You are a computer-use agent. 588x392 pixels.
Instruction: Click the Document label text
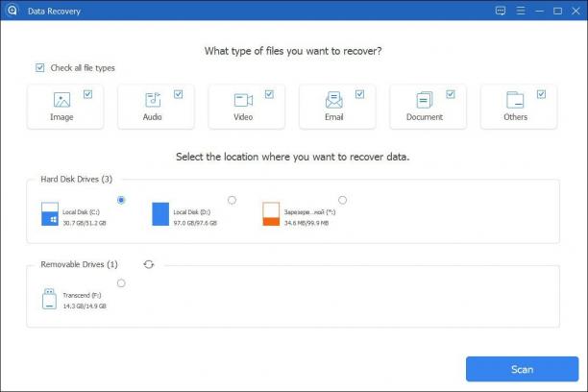425,117
